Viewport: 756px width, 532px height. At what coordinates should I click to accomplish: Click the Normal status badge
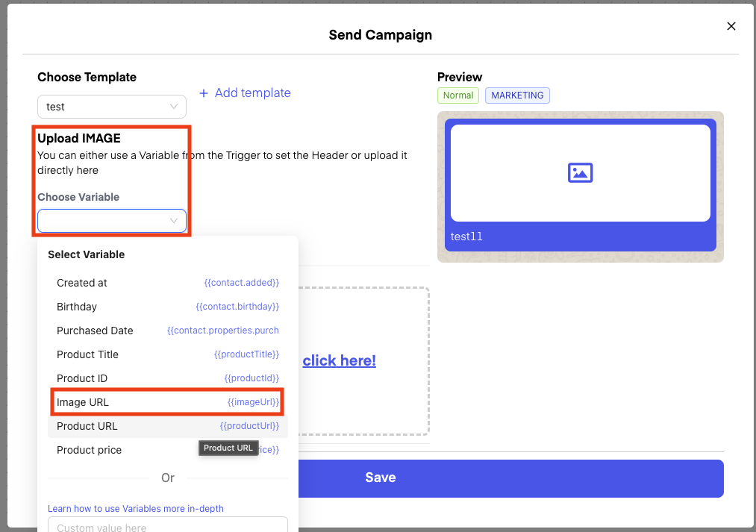[458, 96]
